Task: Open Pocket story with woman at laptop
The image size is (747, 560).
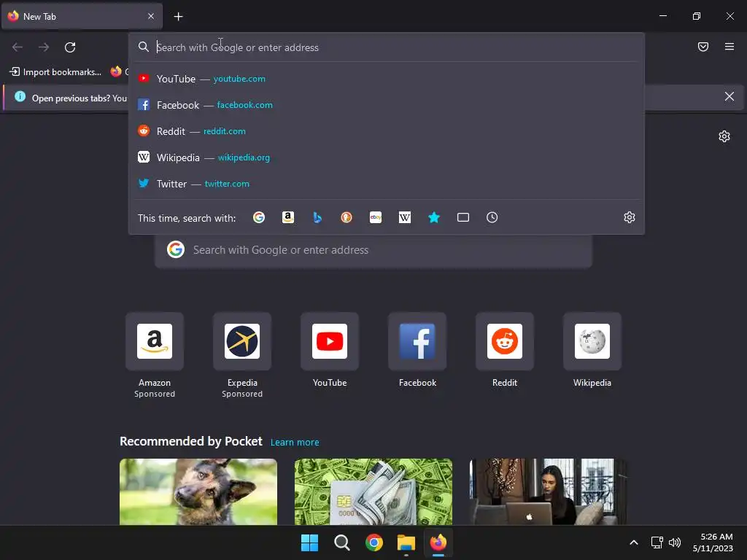Action: (548, 491)
